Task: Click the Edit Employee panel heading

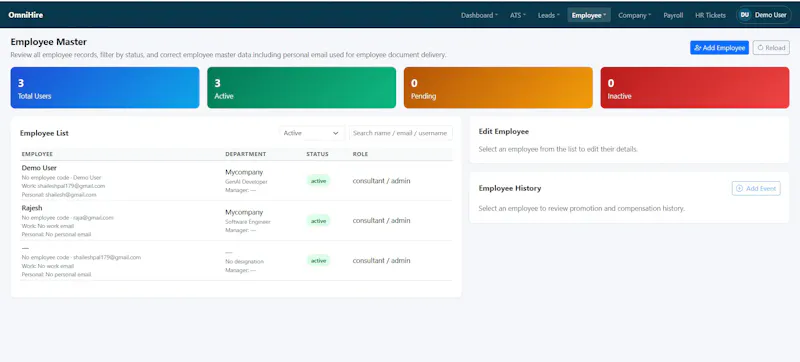Action: [x=504, y=132]
